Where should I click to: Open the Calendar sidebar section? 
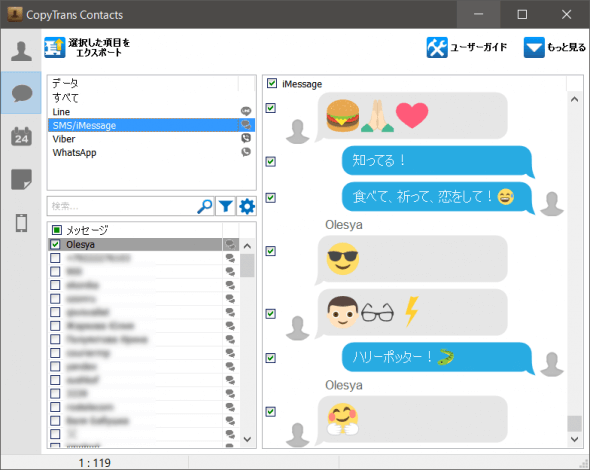click(21, 136)
